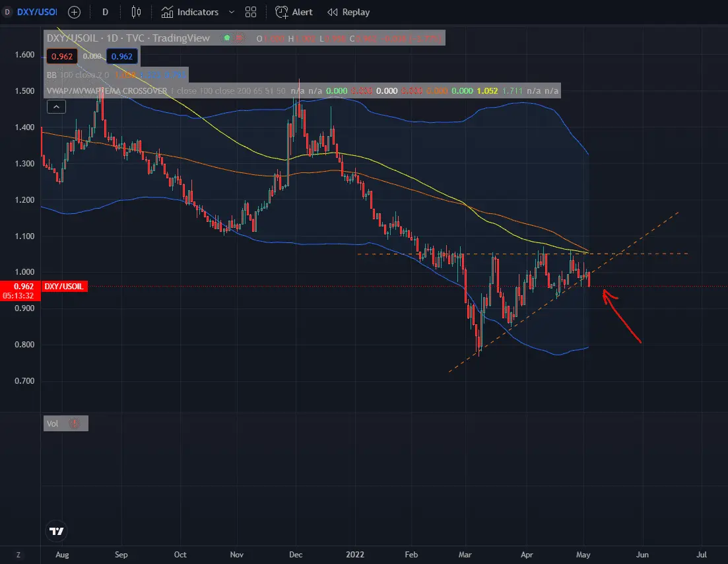Viewport: 728px width, 564px height.
Task: Click the blue 0.962 ask price button
Action: pyautogui.click(x=121, y=57)
